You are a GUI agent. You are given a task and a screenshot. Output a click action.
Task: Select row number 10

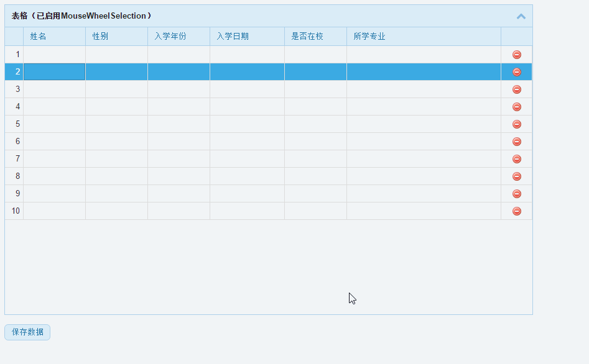coord(14,211)
